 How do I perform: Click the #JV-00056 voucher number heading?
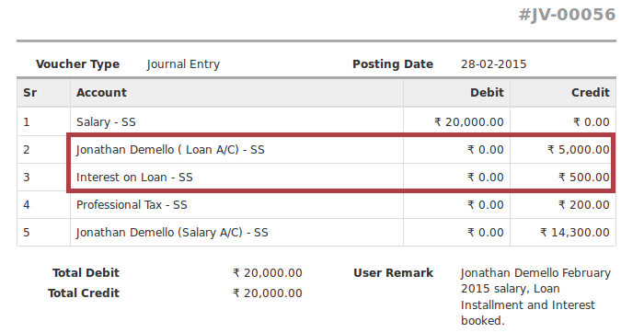(x=567, y=15)
